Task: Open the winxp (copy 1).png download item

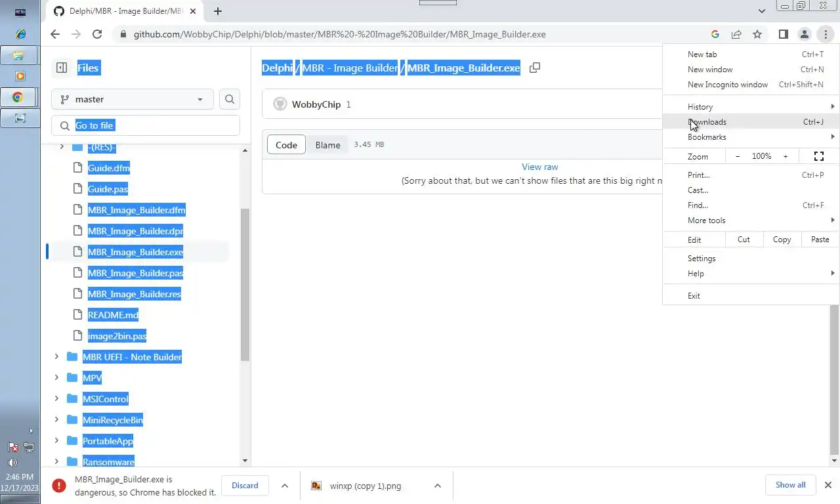Action: click(365, 486)
